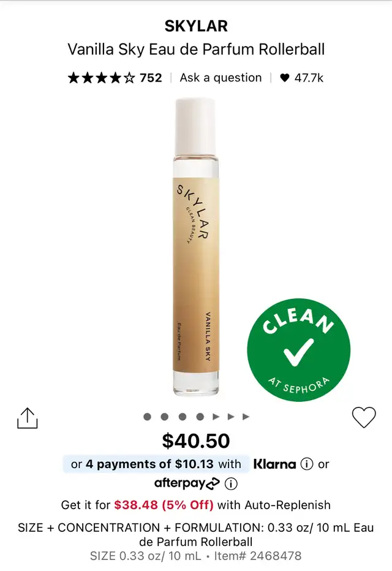Toggle the heart outline to love this product

364,417
